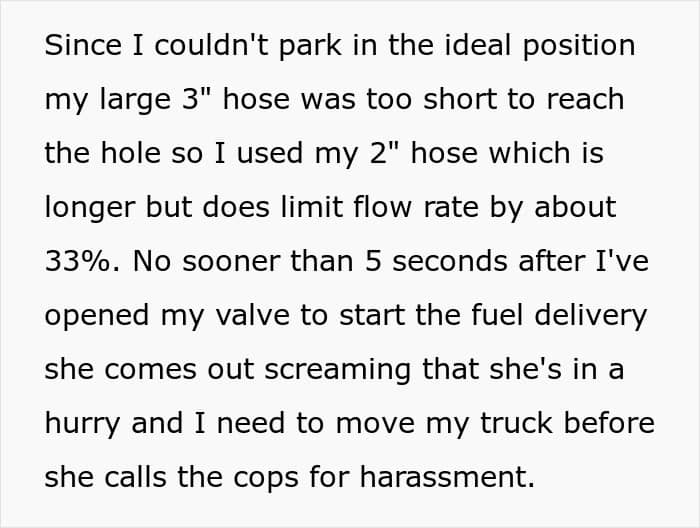This screenshot has height=528, width=700.
Task: Click the word "screaming"
Action: coord(338,370)
